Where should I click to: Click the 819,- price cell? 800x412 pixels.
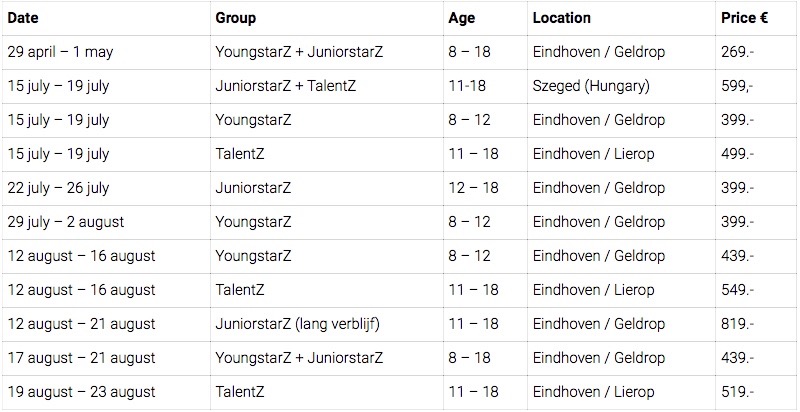737,324
